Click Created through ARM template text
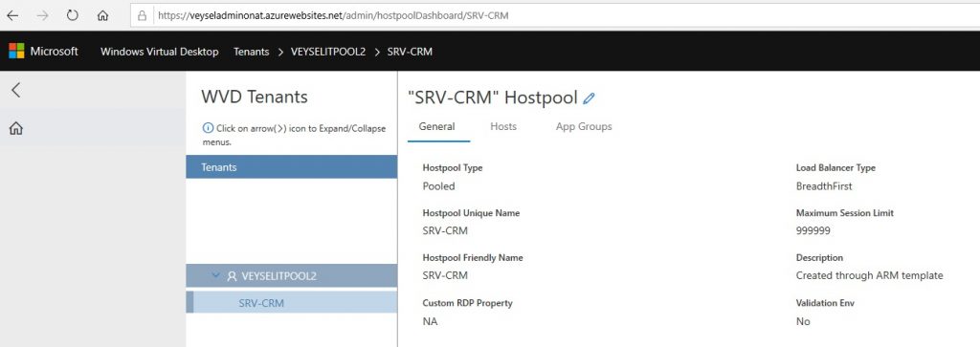Screen dimensions: 980x347 tap(869, 275)
